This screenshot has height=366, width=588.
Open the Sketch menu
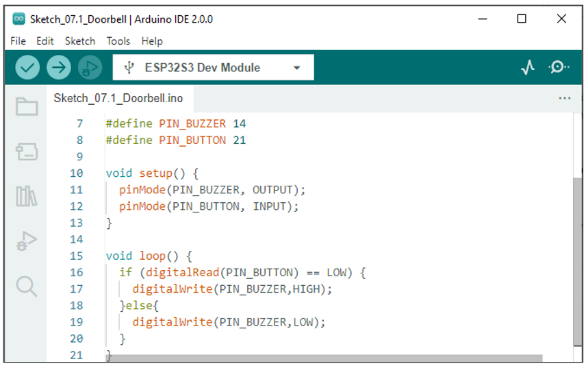80,41
